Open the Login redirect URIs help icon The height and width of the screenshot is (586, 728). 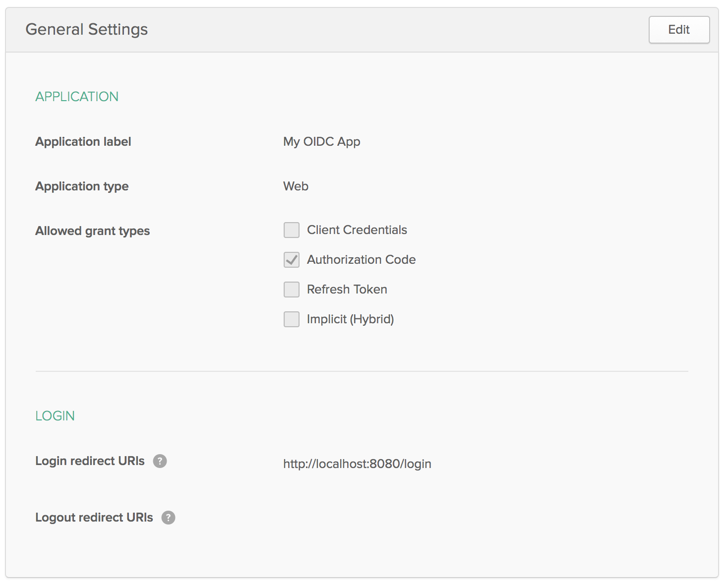coord(160,461)
